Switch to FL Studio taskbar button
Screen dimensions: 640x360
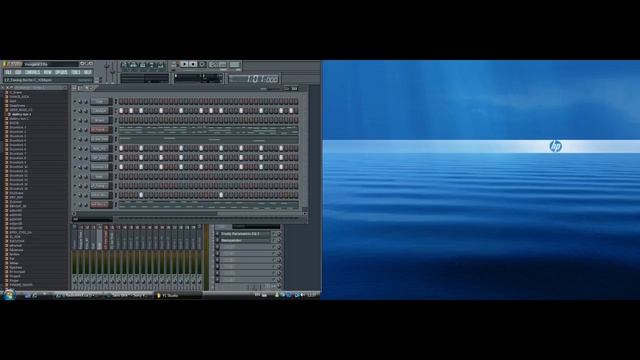click(x=178, y=296)
